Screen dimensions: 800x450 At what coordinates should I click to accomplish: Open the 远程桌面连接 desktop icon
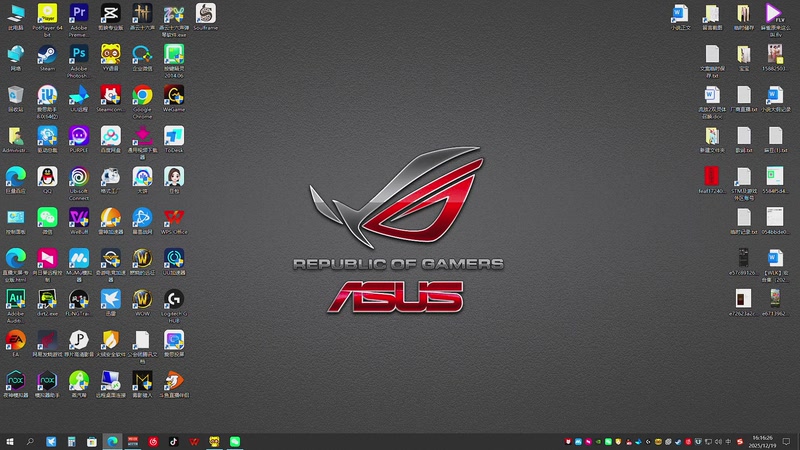click(110, 384)
